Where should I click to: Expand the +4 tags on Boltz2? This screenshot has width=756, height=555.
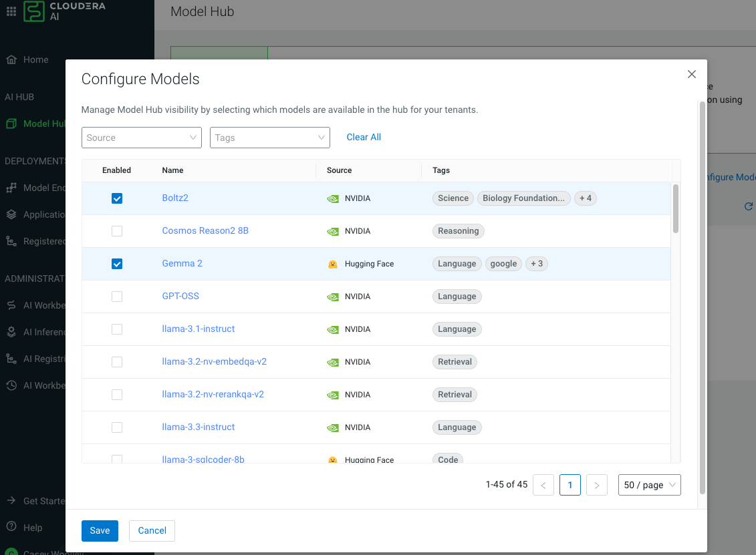click(586, 198)
